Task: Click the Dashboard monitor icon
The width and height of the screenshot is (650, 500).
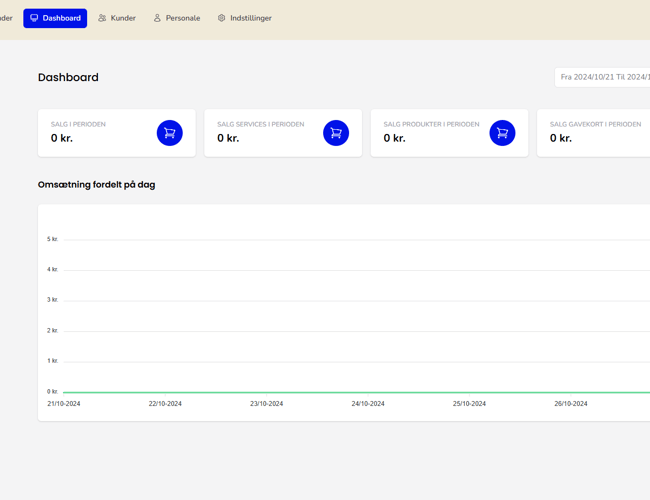Action: tap(34, 18)
